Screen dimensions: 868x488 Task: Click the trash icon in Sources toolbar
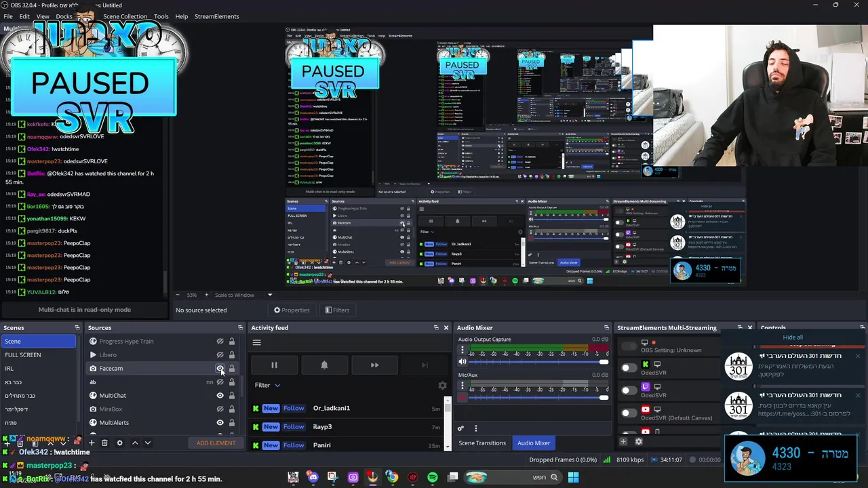tap(104, 443)
